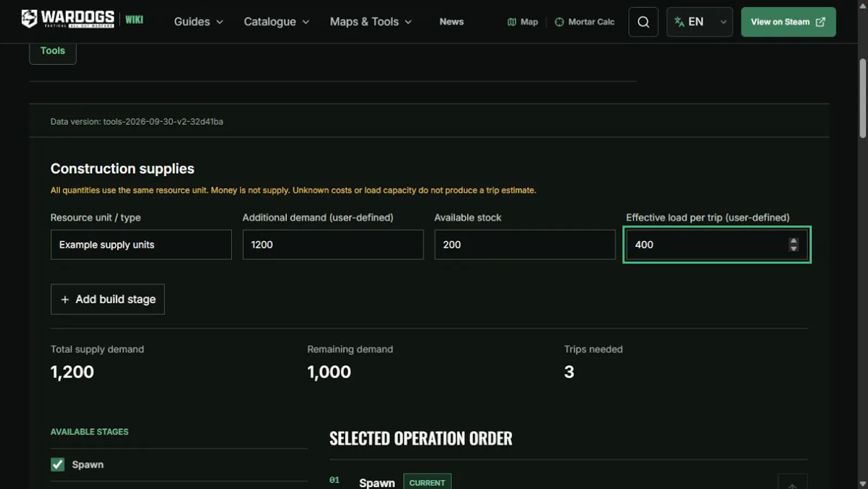Click the Available stock input field

pos(525,245)
